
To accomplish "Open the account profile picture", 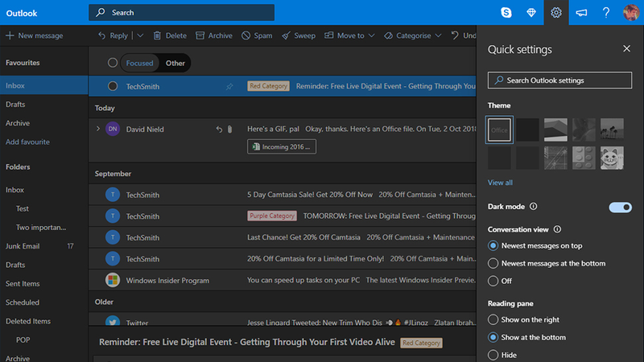I will [x=631, y=13].
